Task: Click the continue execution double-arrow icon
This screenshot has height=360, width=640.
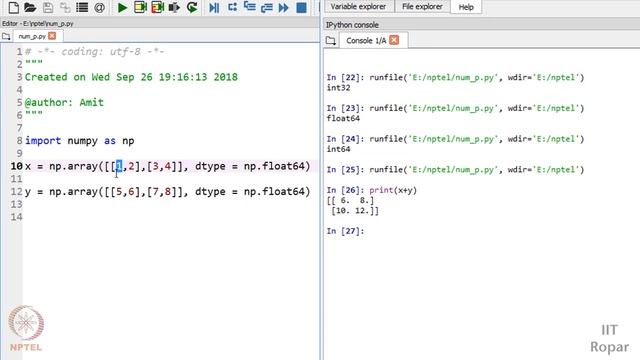Action: point(284,7)
